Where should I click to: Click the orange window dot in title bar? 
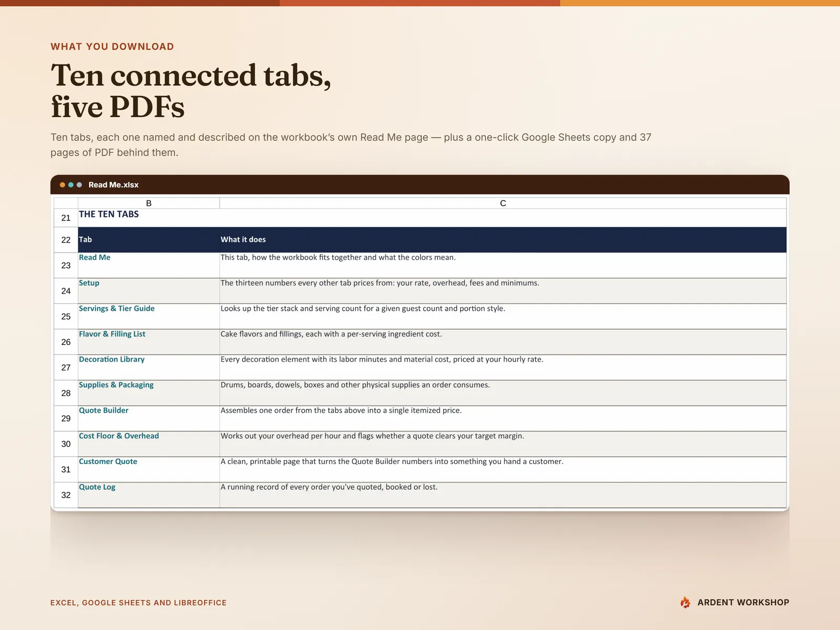62,185
